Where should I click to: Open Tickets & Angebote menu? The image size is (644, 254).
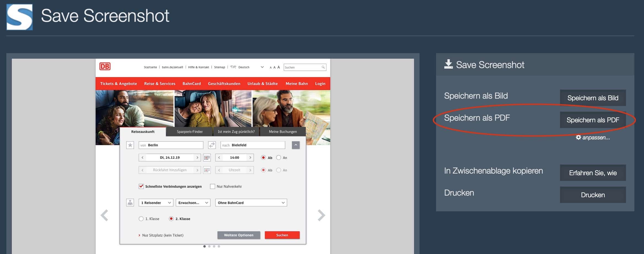pyautogui.click(x=118, y=83)
